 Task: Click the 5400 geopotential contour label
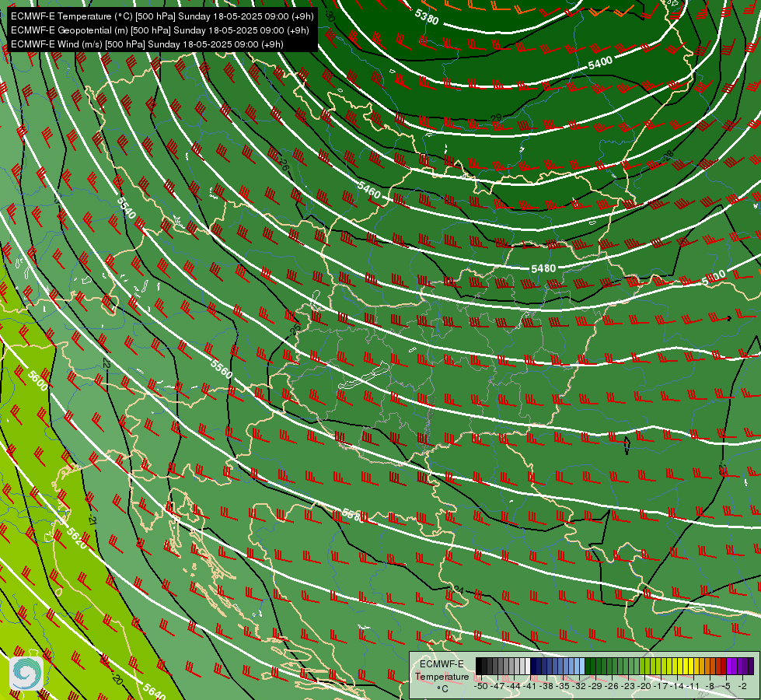click(600, 62)
